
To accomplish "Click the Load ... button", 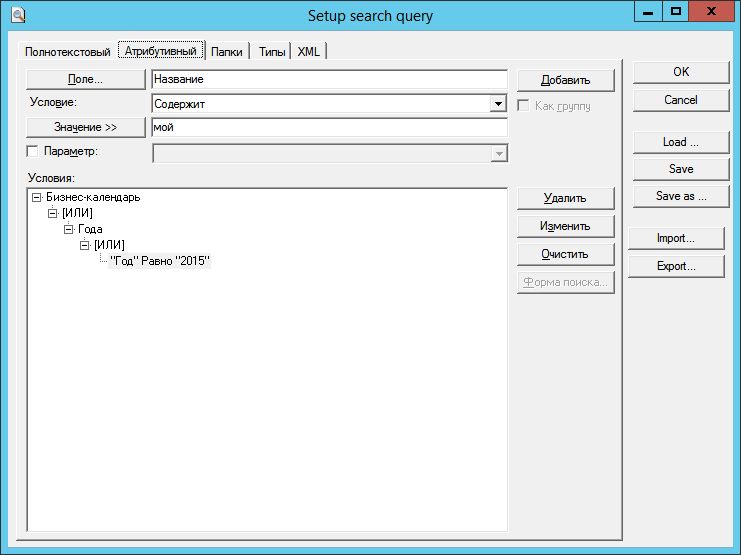I will click(680, 142).
